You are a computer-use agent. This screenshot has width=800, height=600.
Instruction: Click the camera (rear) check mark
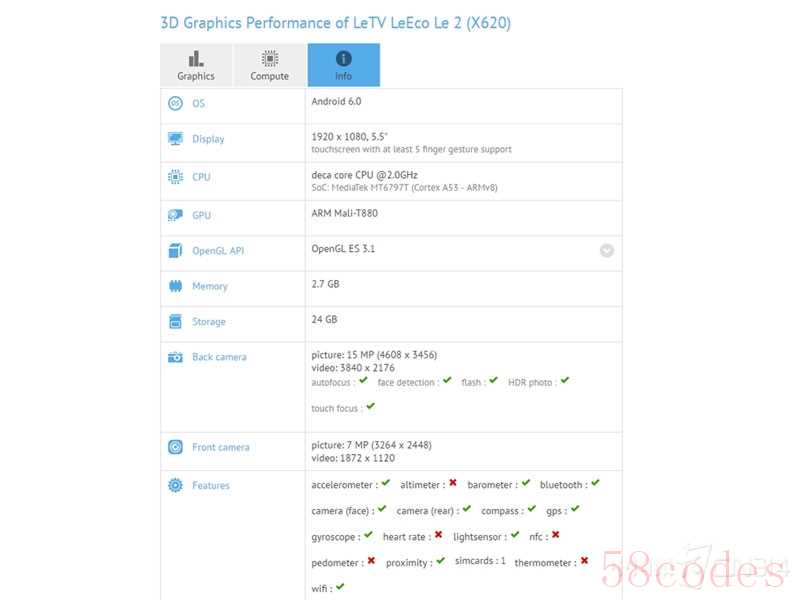tap(467, 509)
